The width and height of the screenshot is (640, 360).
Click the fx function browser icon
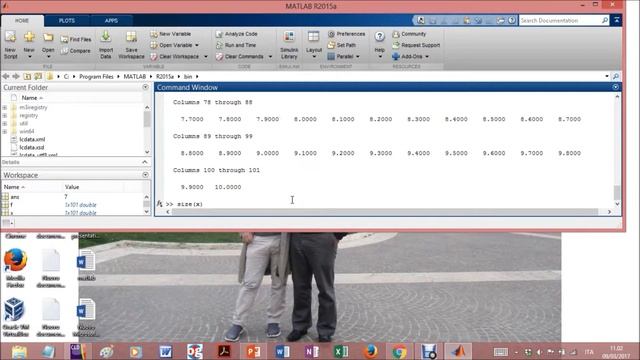tap(160, 203)
